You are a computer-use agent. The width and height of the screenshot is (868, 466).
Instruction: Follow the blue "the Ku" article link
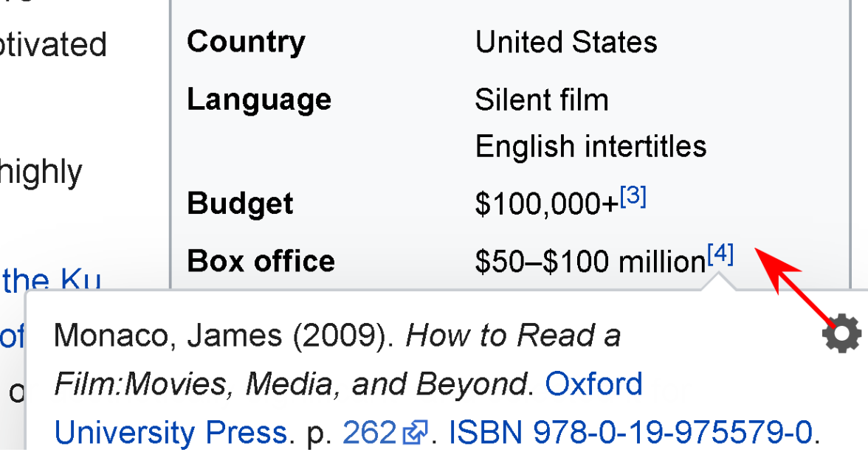(x=52, y=281)
